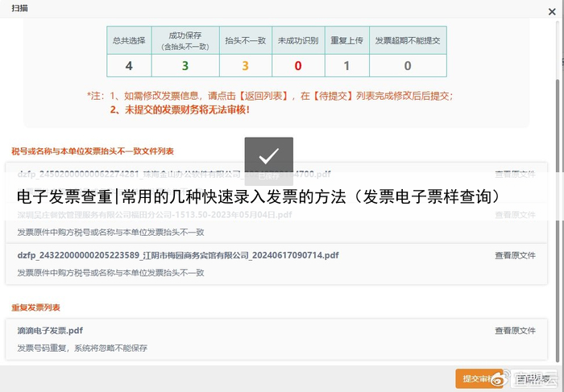Open 查看原文件 for 滴滴电子发票.pdf
The image size is (564, 392).
pos(515,330)
